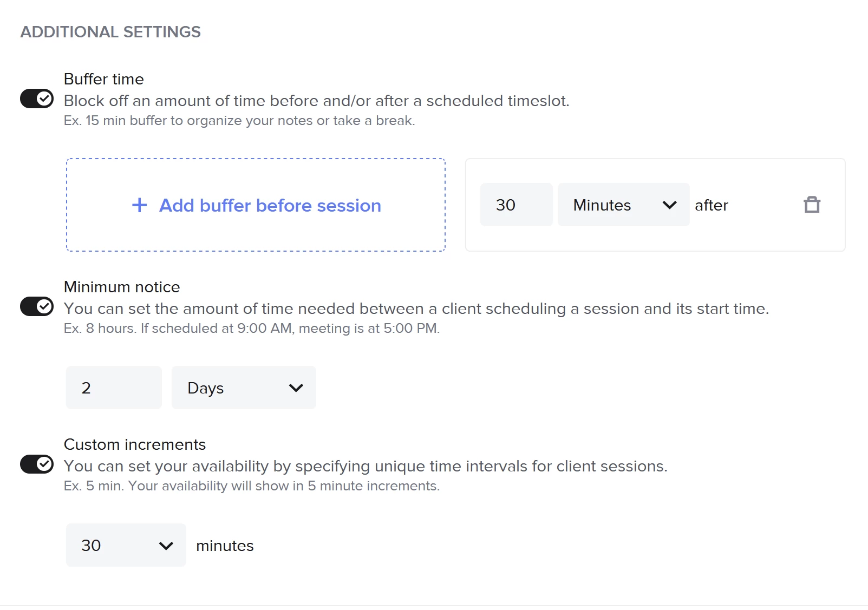Screen dimensions: 868x610
Task: Click the ADDITIONAL SETTINGS heading
Action: pyautogui.click(x=110, y=32)
